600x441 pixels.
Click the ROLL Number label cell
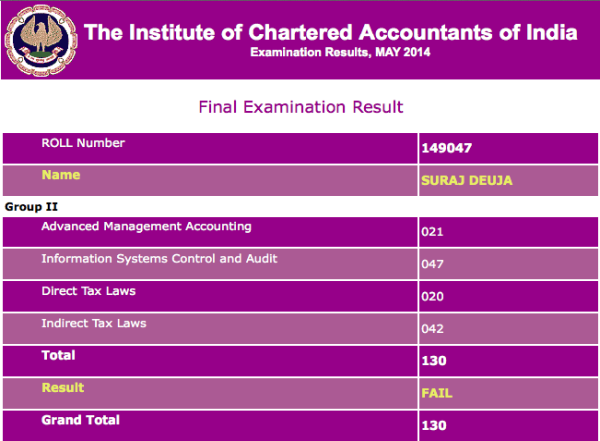(x=83, y=144)
